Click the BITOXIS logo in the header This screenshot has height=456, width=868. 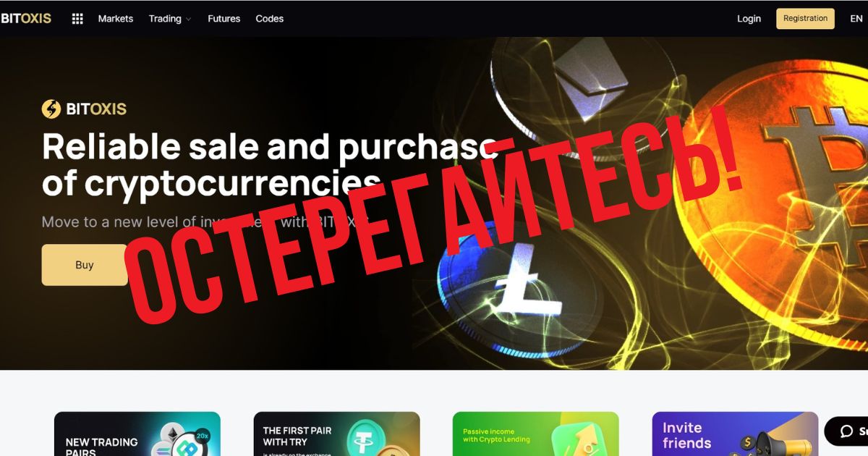(x=25, y=19)
